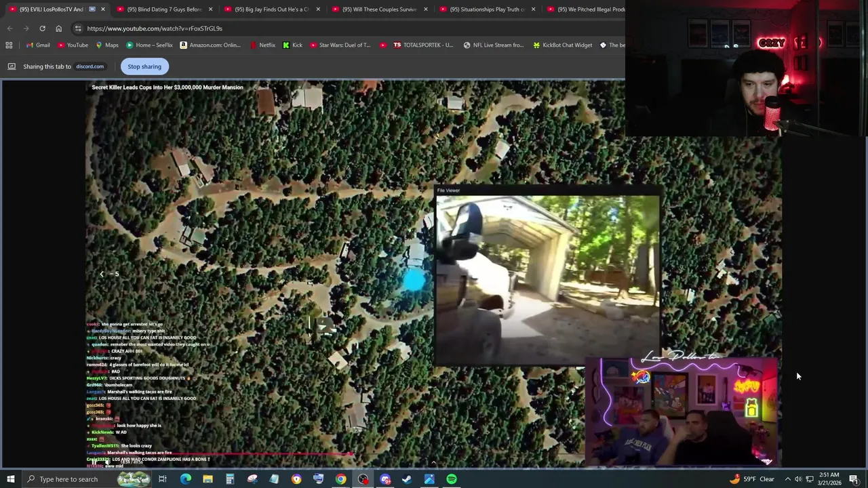Open the Home – SeeFlix bookmark
The width and height of the screenshot is (868, 488).
pyautogui.click(x=149, y=45)
